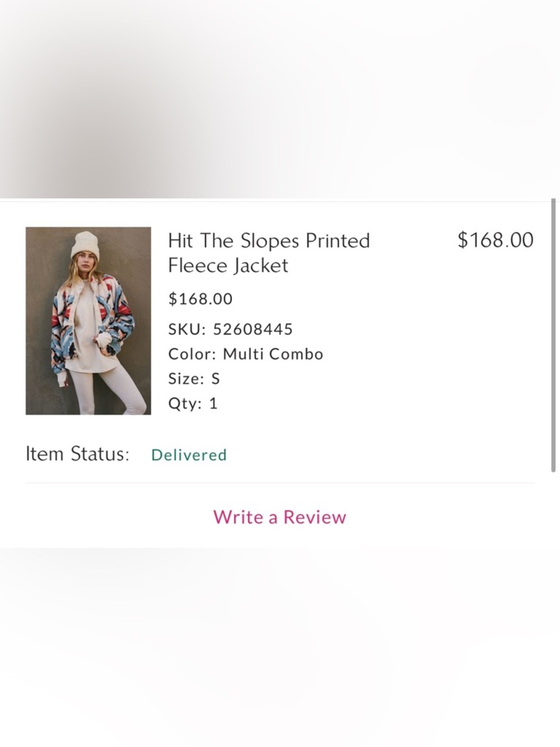Screen dimensions: 560x747
Task: Click the Write a Review link
Action: coord(279,517)
